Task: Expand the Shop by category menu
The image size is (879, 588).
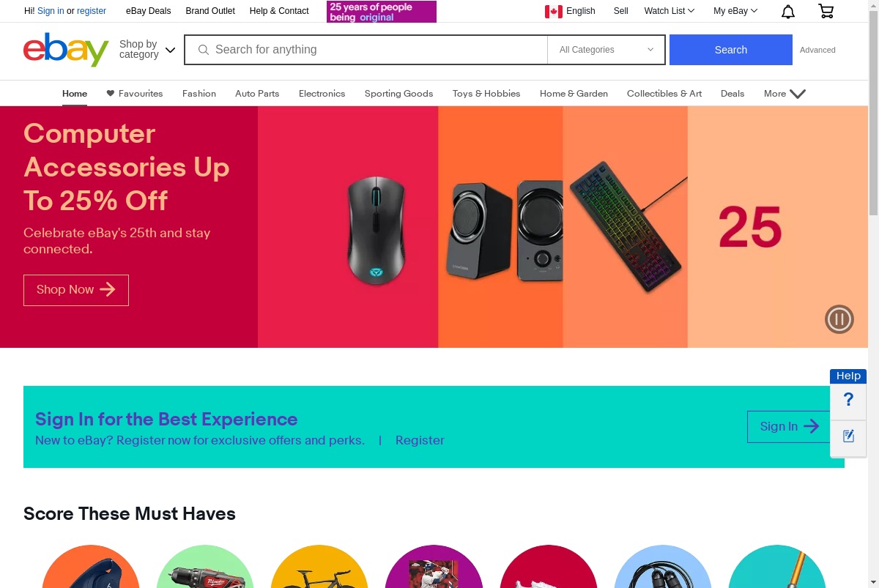Action: click(x=147, y=50)
